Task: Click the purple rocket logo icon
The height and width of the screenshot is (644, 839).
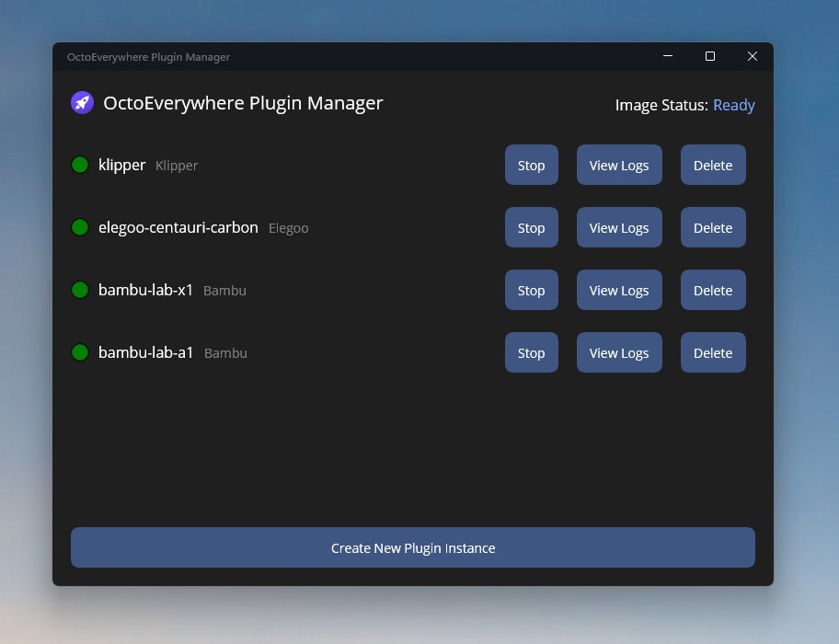Action: click(83, 103)
